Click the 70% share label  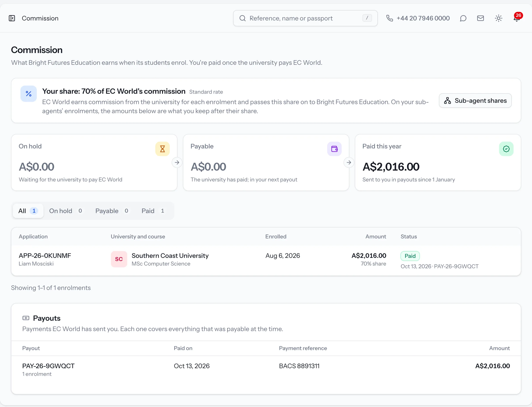(x=373, y=264)
